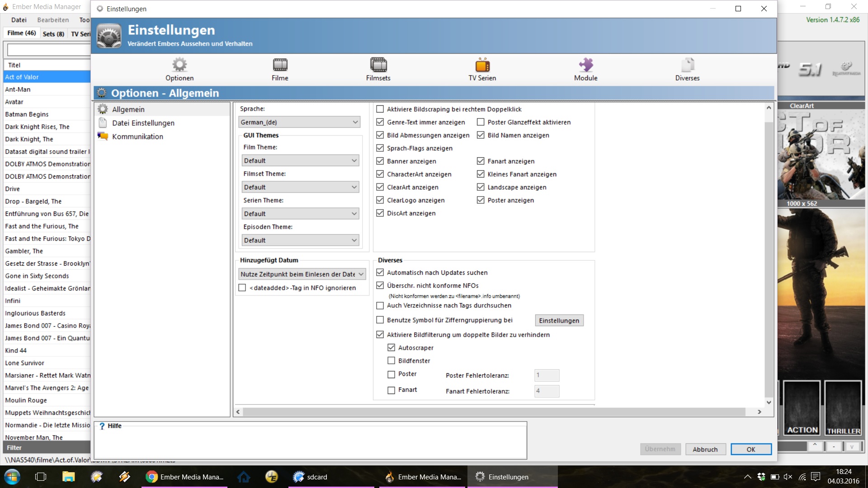Open the Datei menu in main window
Viewport: 868px width, 488px height.
(19, 20)
